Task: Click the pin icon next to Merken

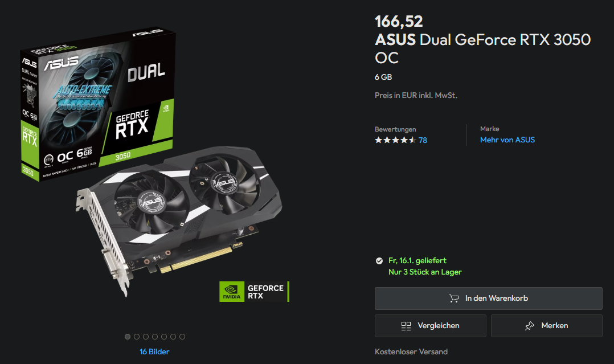Action: (x=530, y=326)
